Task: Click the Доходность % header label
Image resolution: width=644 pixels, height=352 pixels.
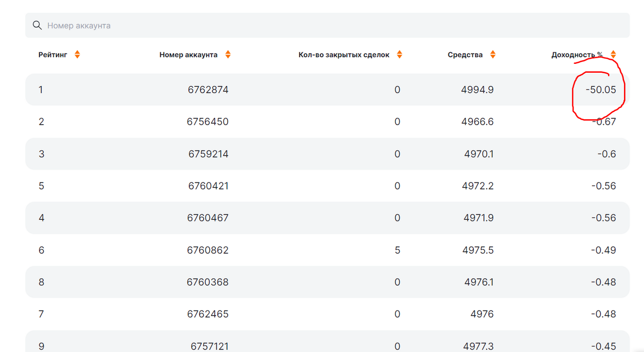Action: tap(577, 55)
